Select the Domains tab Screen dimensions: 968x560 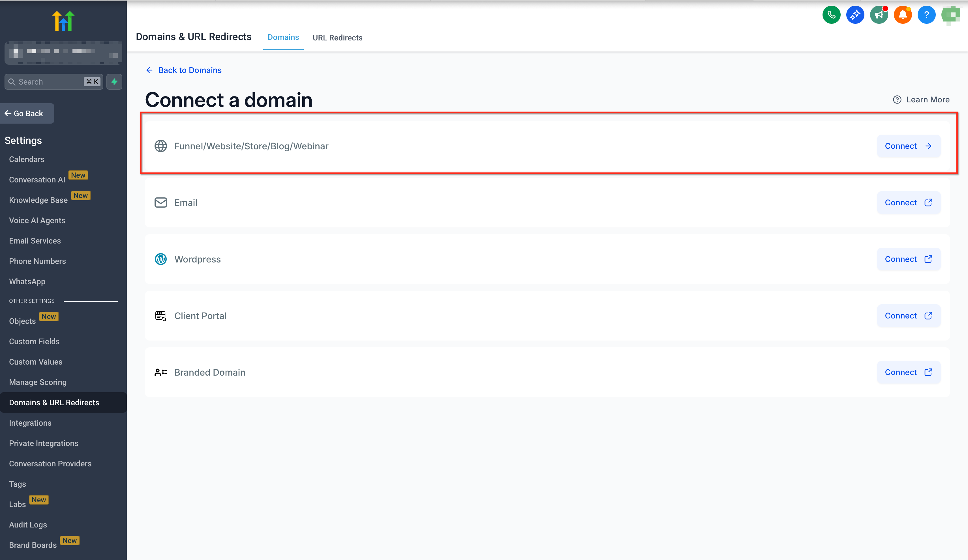click(x=283, y=37)
